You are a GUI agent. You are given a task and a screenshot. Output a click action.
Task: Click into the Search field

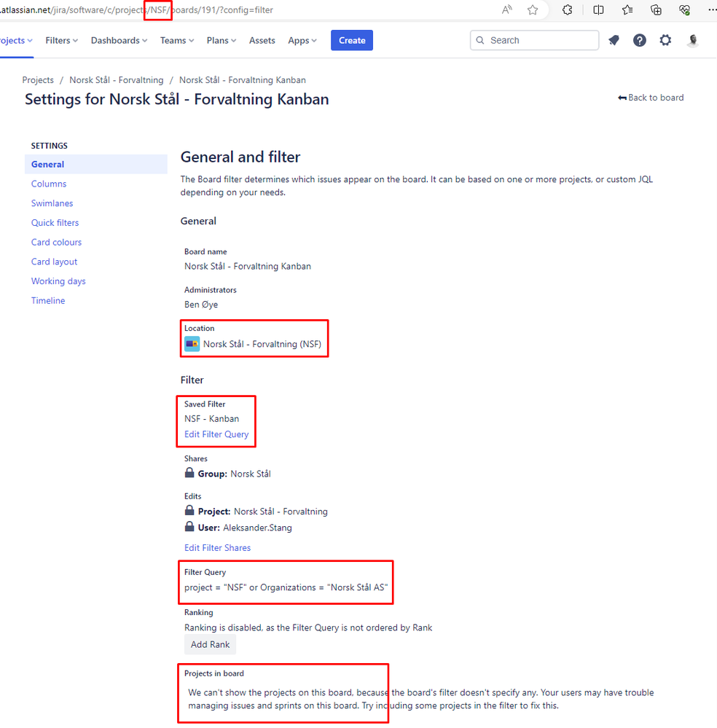(x=535, y=40)
